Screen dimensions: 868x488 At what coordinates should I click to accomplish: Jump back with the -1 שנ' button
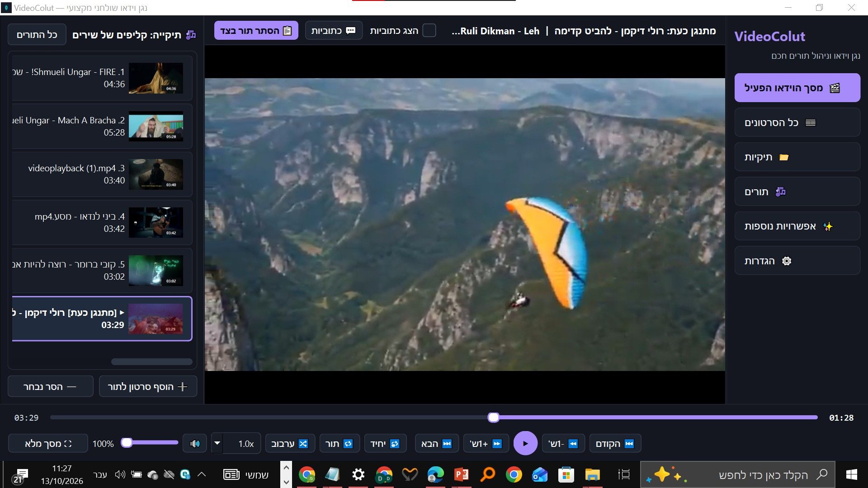(563, 444)
